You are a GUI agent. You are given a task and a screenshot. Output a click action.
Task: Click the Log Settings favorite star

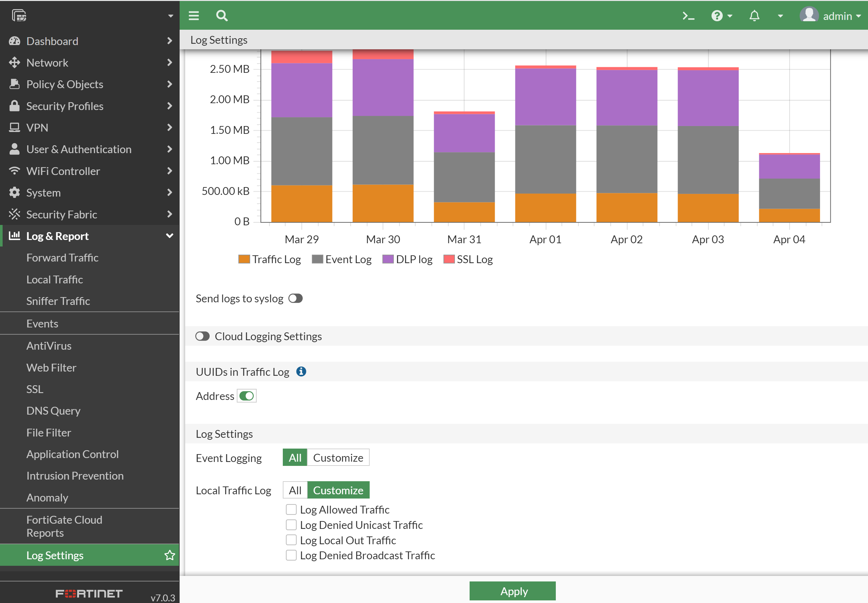click(x=170, y=555)
